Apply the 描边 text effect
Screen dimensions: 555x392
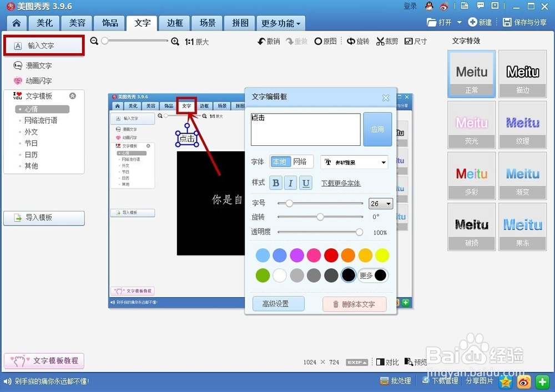[522, 74]
